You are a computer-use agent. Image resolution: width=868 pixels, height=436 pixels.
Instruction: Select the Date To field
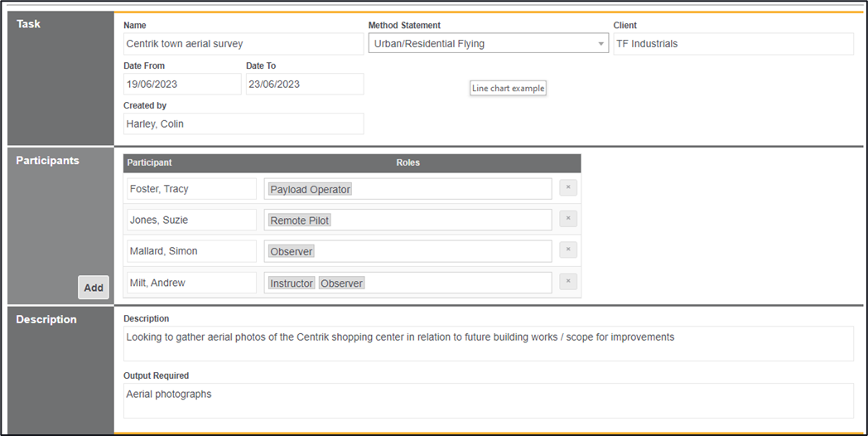(x=304, y=85)
